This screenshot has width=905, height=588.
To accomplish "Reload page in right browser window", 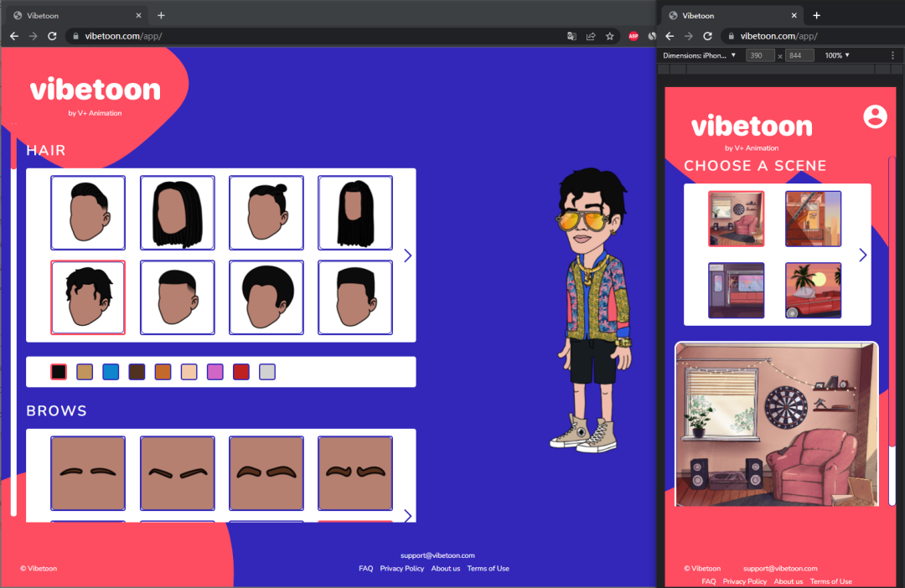I will point(707,36).
